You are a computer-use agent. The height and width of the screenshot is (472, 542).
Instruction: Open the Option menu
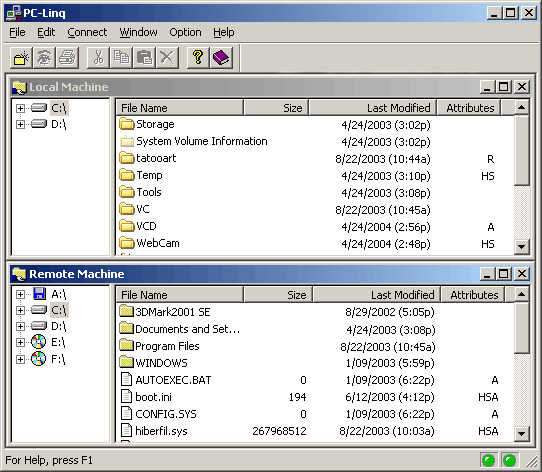(185, 32)
